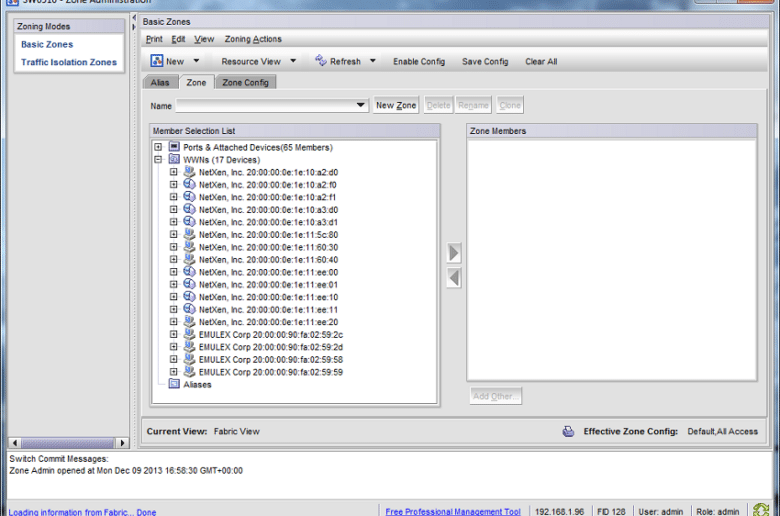Viewport: 780px width, 516px height.
Task: Open the Print menu
Action: (154, 39)
